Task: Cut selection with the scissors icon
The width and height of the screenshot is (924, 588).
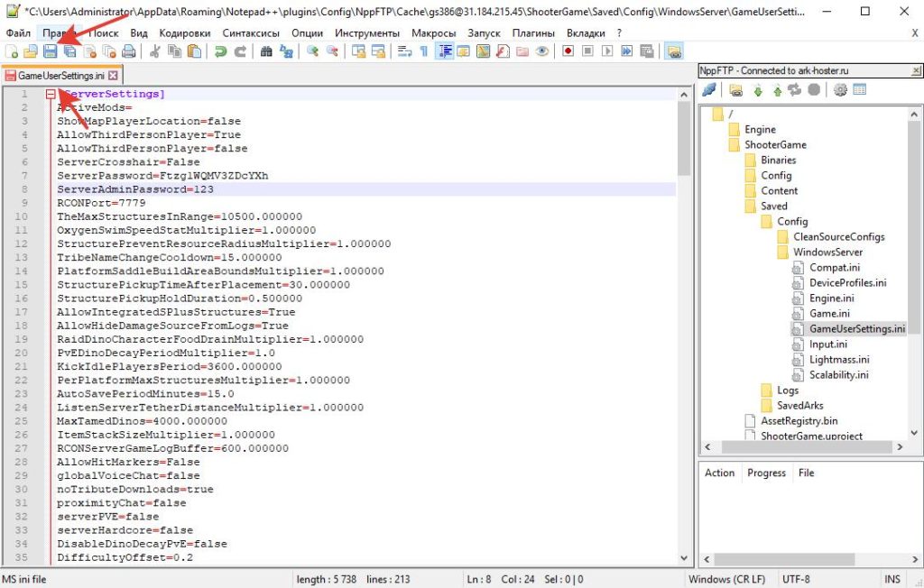Action: (x=155, y=51)
